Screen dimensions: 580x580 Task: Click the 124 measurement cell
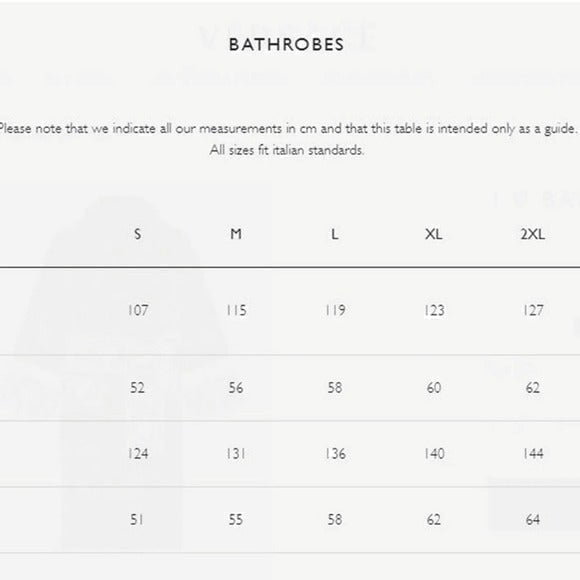138,453
